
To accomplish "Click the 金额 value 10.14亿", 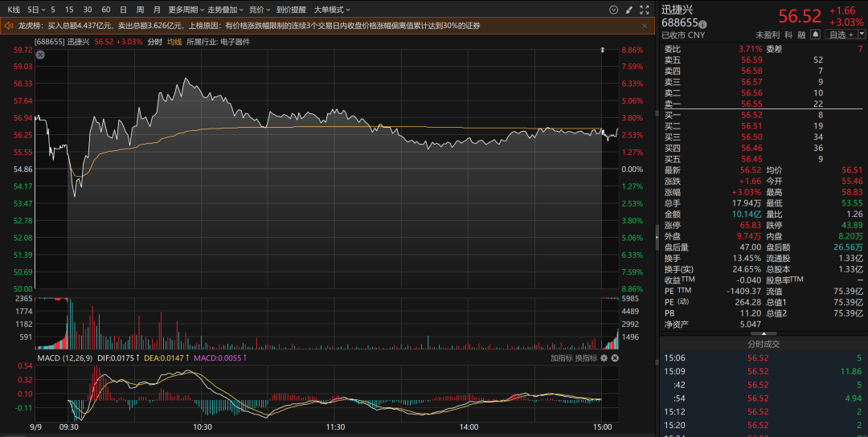I will (x=747, y=214).
